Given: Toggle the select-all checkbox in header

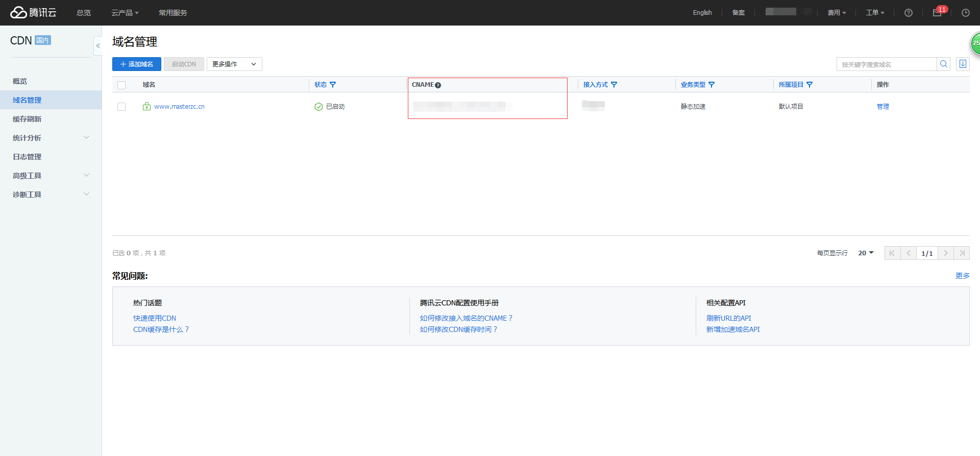Looking at the screenshot, I should 121,85.
